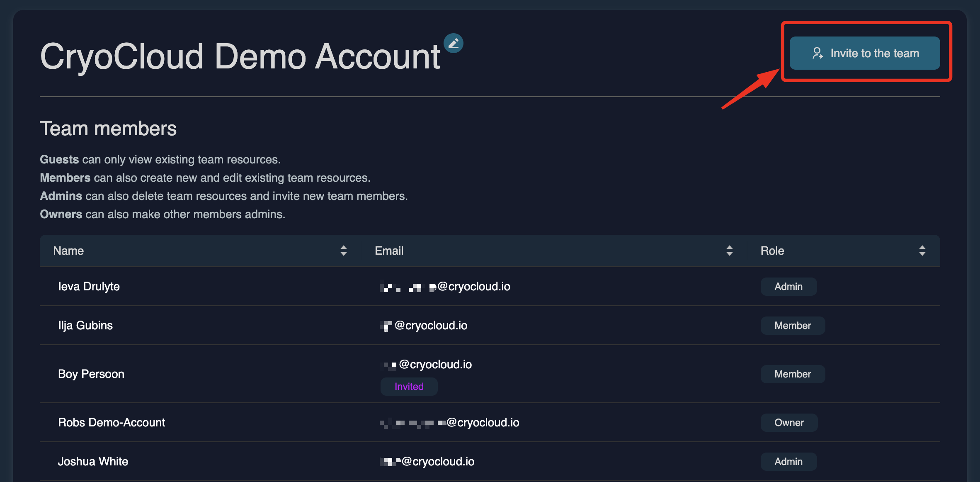The image size is (980, 482).
Task: Select the Name column header
Action: (x=69, y=251)
